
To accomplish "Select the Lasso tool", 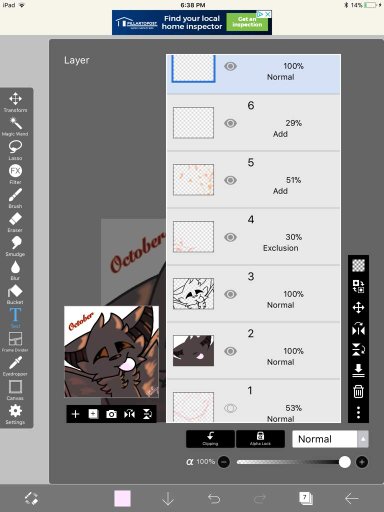I will coord(15,150).
